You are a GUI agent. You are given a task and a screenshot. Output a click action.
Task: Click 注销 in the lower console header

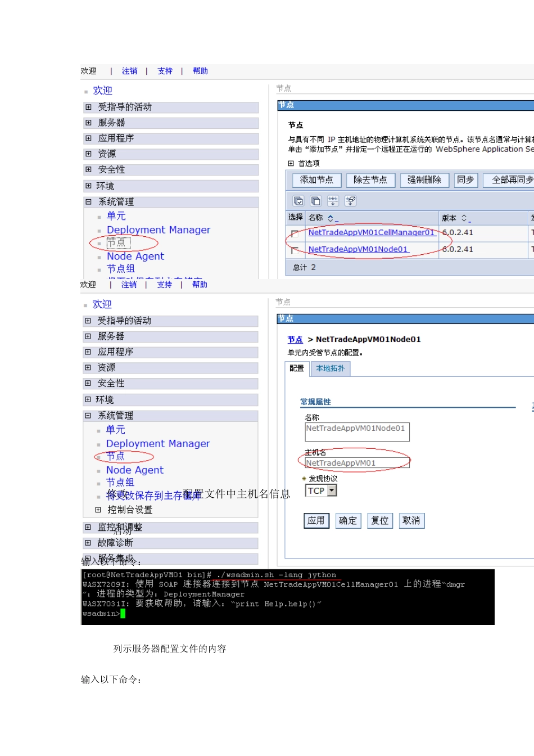pyautogui.click(x=129, y=285)
